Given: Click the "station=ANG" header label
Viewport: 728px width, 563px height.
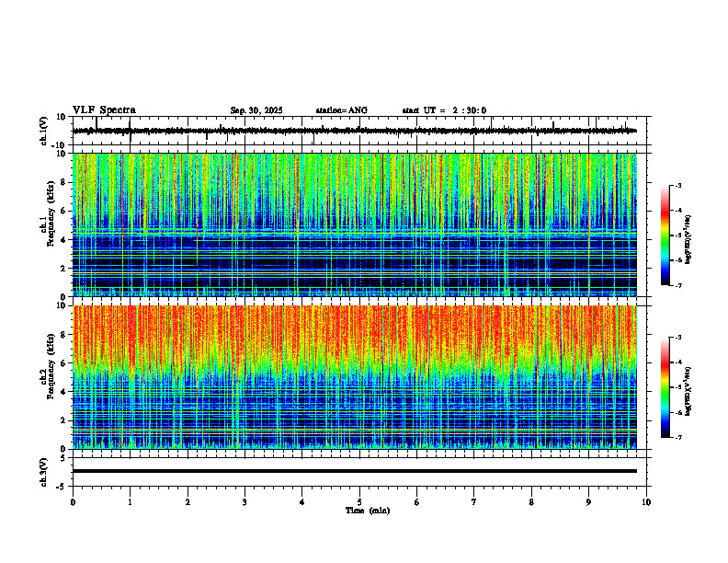Looking at the screenshot, I should [342, 110].
